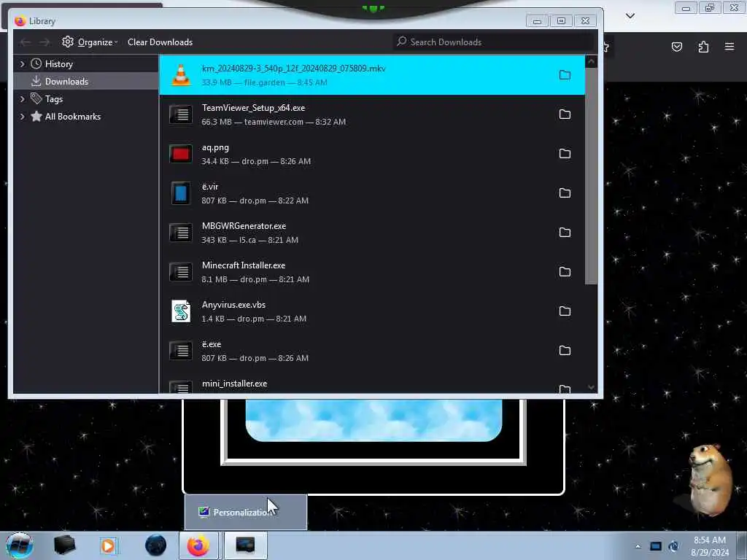This screenshot has width=747, height=560.
Task: Show Minecraft Installer.exe in its folder
Action: pos(565,271)
